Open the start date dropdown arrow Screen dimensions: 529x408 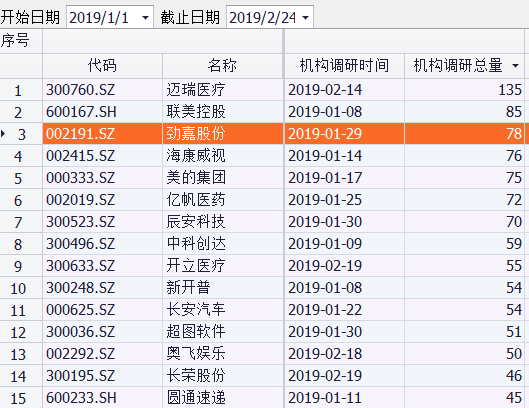pos(145,18)
